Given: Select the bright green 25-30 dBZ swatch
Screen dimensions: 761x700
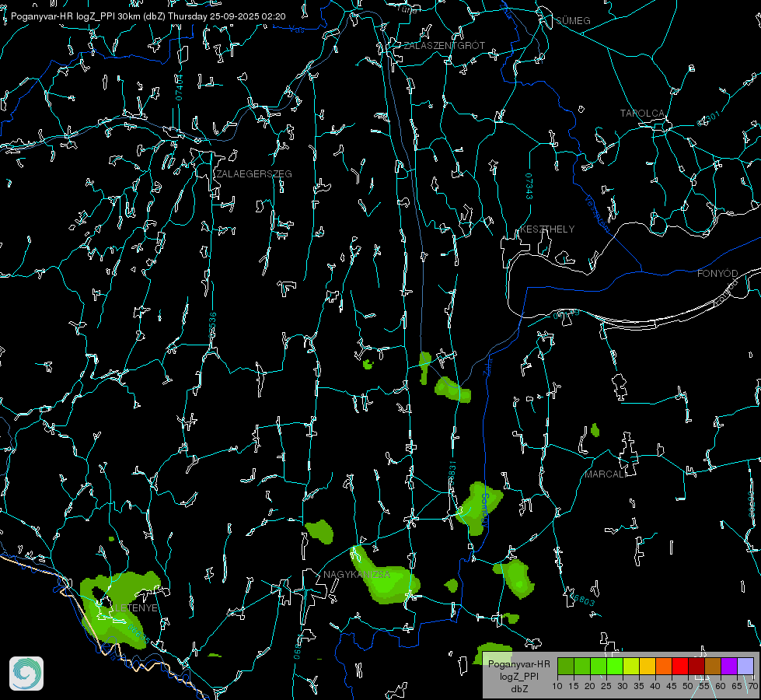Looking at the screenshot, I should (x=615, y=666).
